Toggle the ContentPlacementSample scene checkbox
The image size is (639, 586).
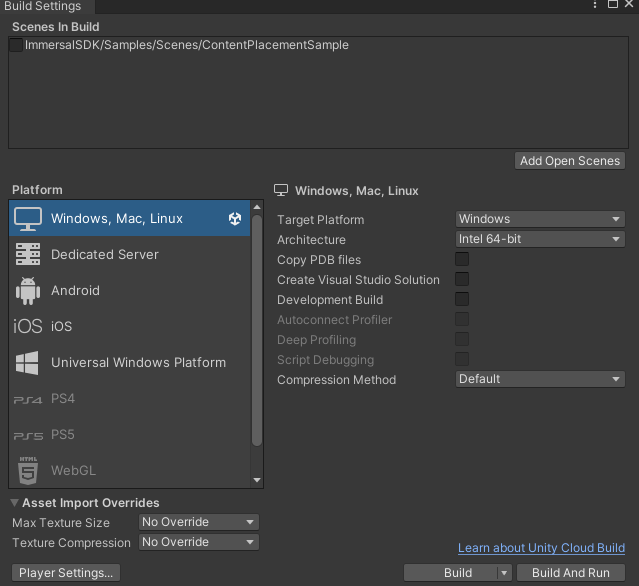16,45
